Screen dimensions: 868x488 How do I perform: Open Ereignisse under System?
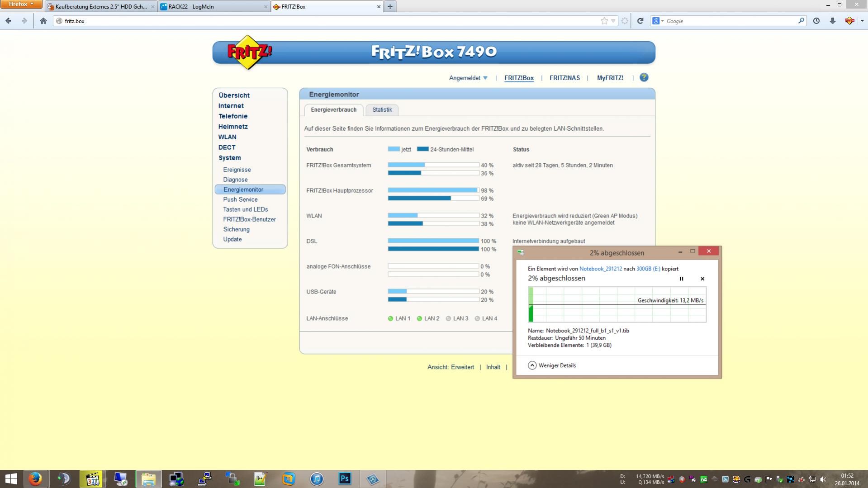tap(237, 170)
